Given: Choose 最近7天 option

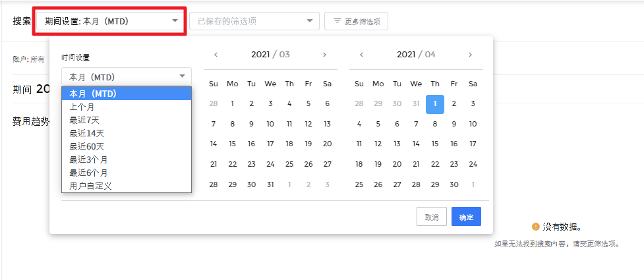Looking at the screenshot, I should click(84, 120).
